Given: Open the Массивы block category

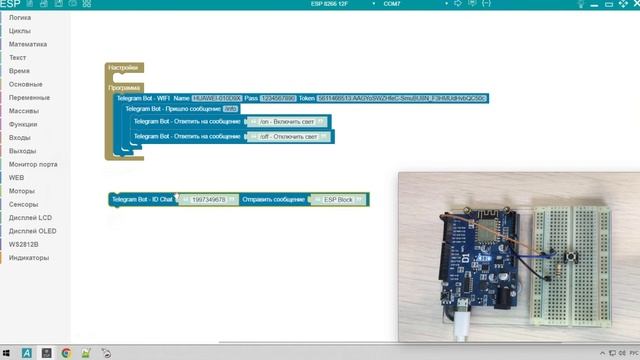Looking at the screenshot, I should (24, 111).
